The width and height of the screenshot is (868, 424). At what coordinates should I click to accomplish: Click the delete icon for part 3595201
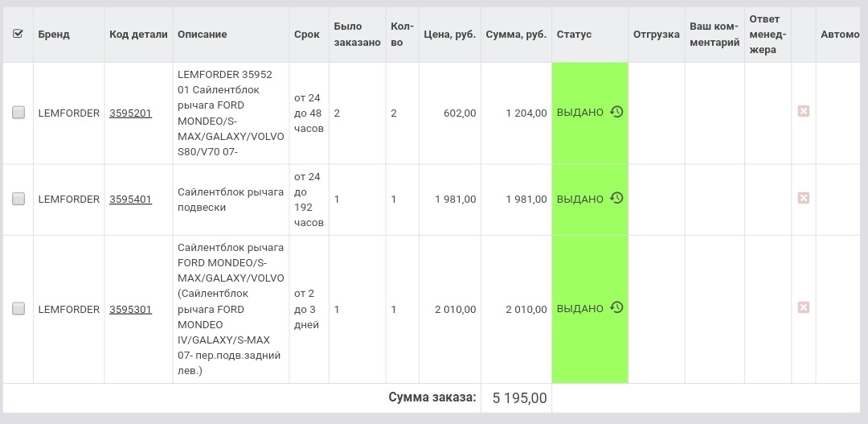803,111
